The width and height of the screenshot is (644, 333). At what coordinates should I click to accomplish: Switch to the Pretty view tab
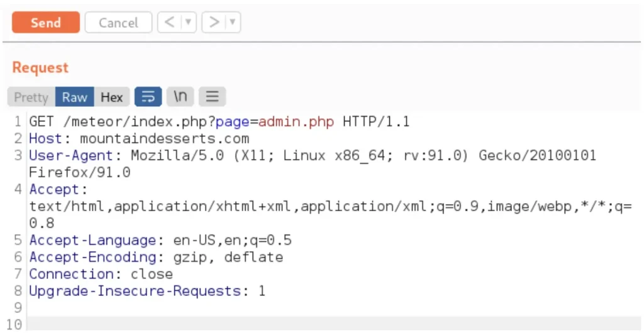(x=31, y=97)
